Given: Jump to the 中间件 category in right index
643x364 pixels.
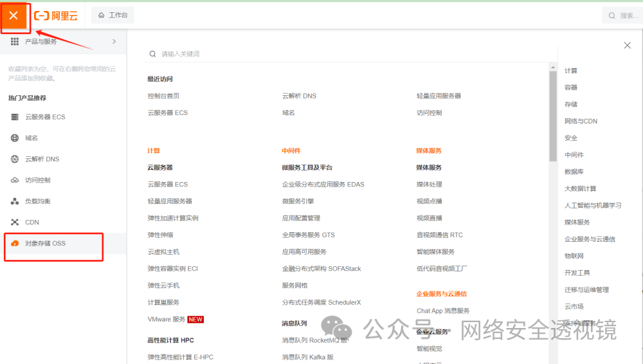Looking at the screenshot, I should tap(574, 155).
